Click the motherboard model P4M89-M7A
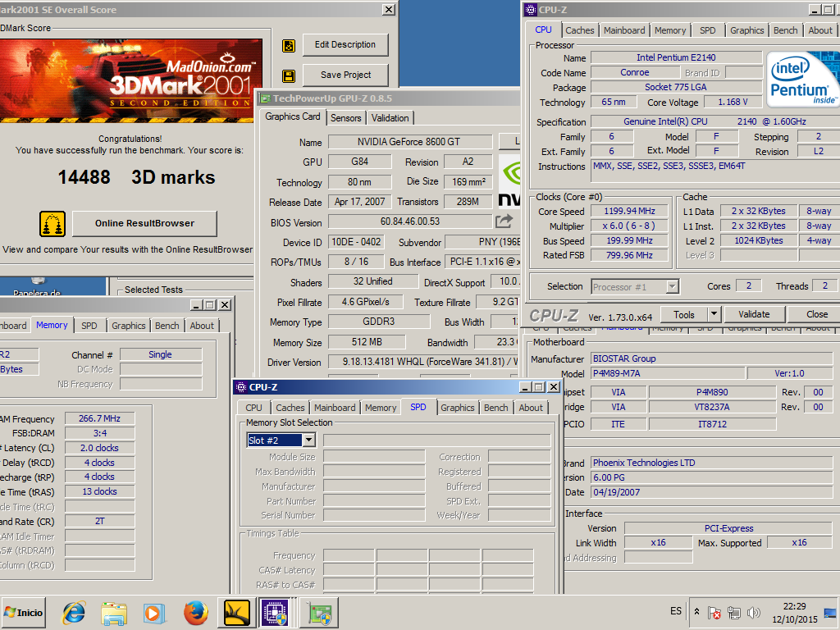 (668, 373)
